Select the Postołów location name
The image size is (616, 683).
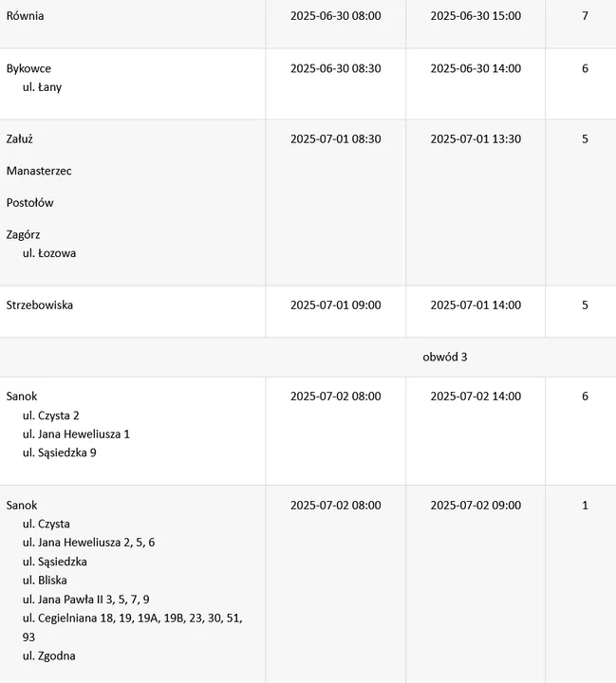[29, 203]
